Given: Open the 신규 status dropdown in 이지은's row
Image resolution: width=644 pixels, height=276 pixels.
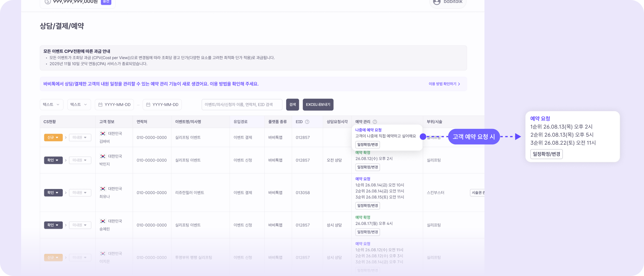Looking at the screenshot, I should tap(53, 258).
